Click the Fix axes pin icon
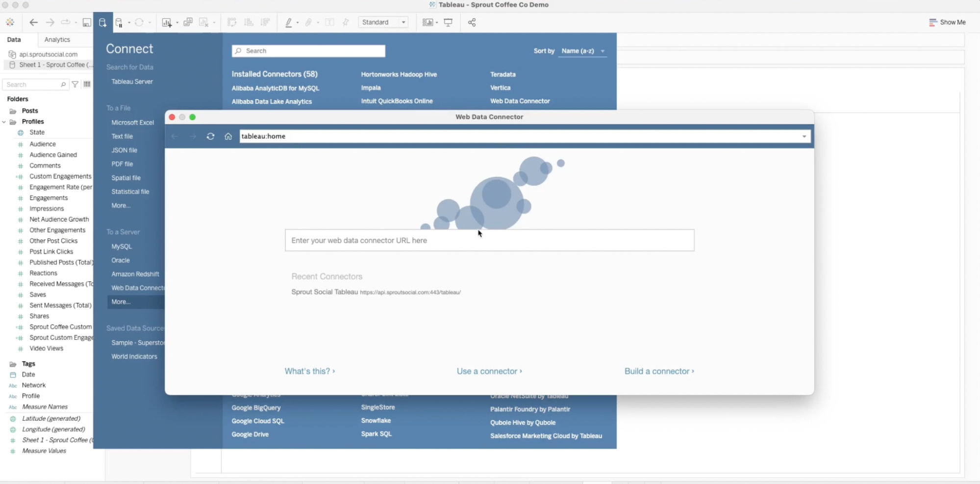The image size is (980, 484). point(346,22)
